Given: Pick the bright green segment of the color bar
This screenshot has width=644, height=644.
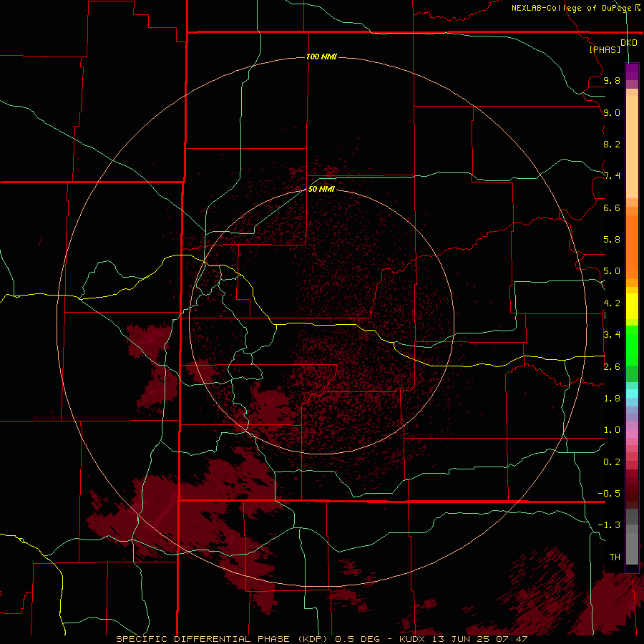Looking at the screenshot, I should pos(632,345).
